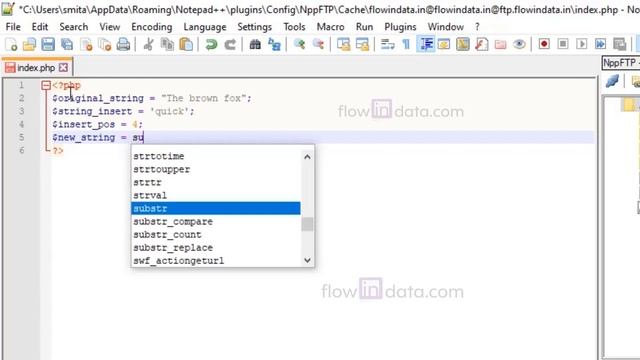
Task: Copy selection with the Copy icon
Action: [167, 44]
